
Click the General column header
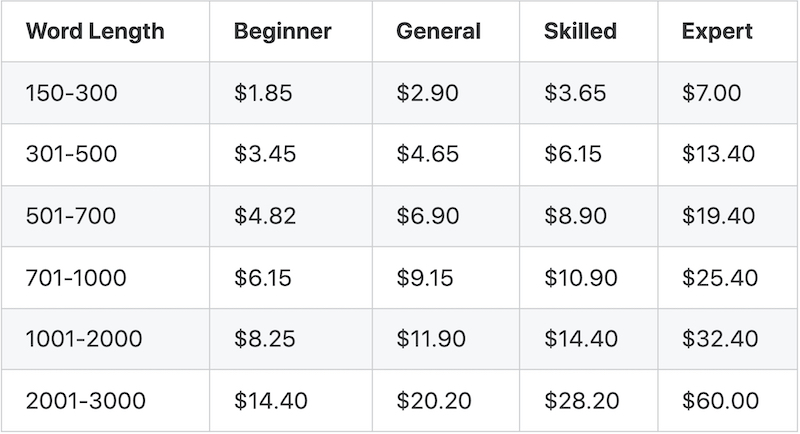(439, 31)
